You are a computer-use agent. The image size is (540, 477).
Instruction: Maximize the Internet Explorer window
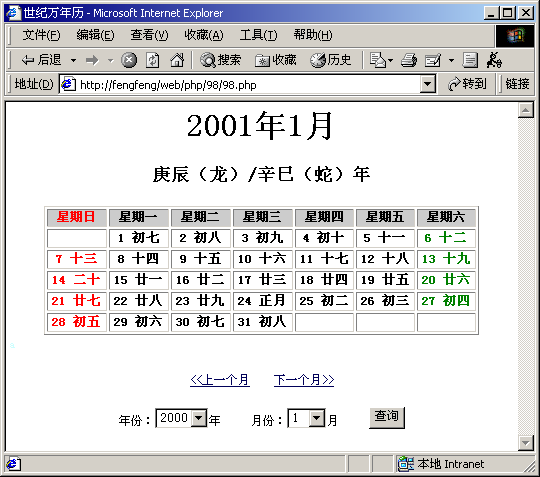click(x=508, y=13)
